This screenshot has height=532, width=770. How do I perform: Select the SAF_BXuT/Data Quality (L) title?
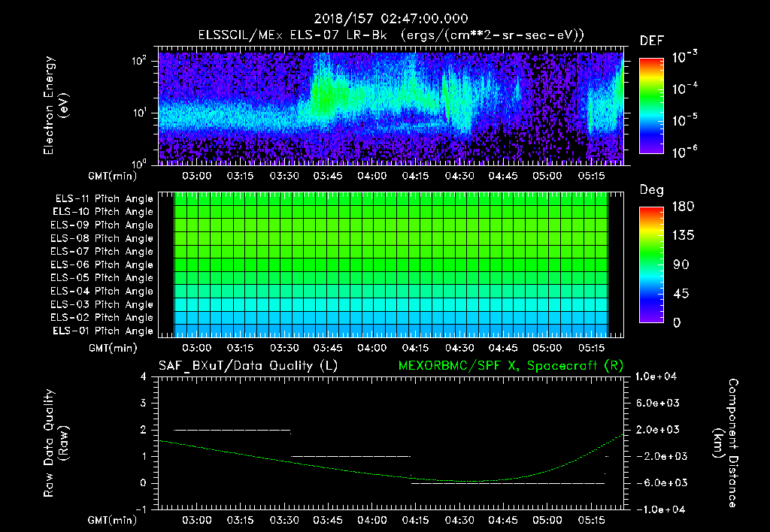pos(248,366)
